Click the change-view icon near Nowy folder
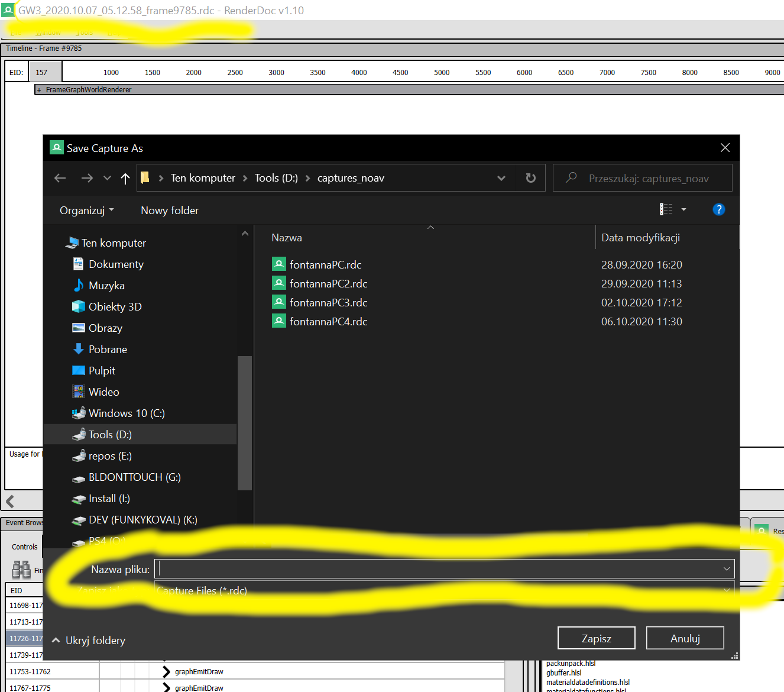Viewport: 784px width, 692px height. pyautogui.click(x=666, y=209)
